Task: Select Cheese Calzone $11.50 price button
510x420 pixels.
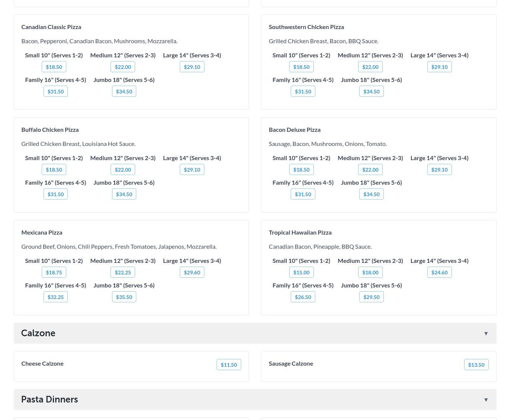Action: coord(229,365)
